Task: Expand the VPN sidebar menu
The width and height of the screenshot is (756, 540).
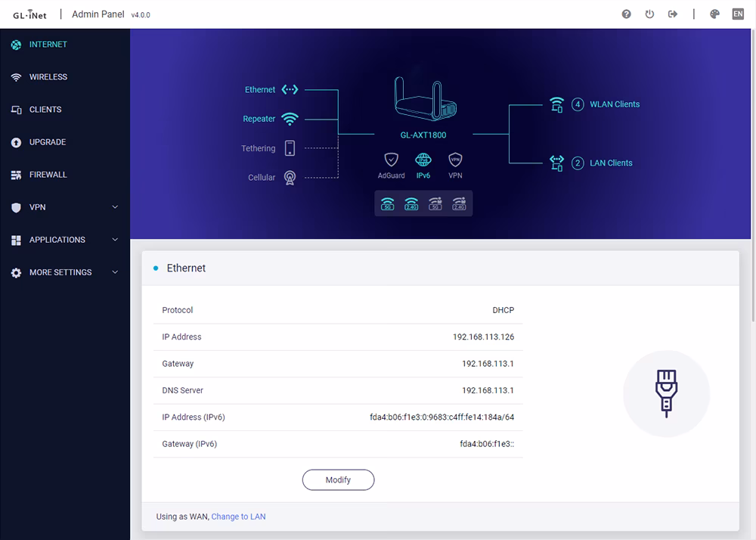Action: point(65,207)
